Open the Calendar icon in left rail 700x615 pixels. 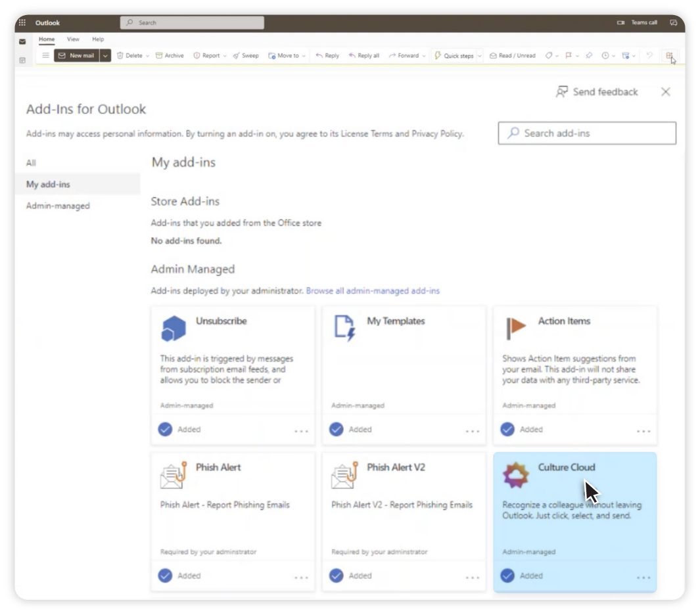pyautogui.click(x=22, y=60)
